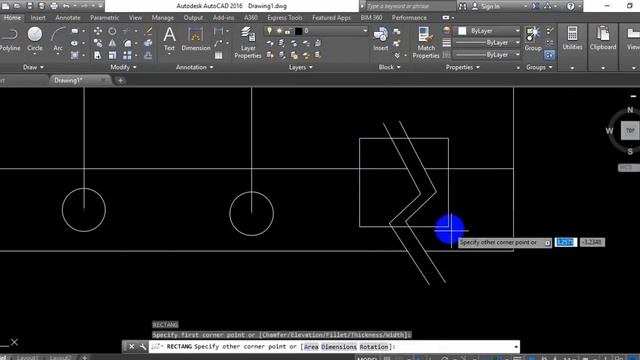
Task: Activate the Stretch tool in Modify panel
Action: pos(98,55)
